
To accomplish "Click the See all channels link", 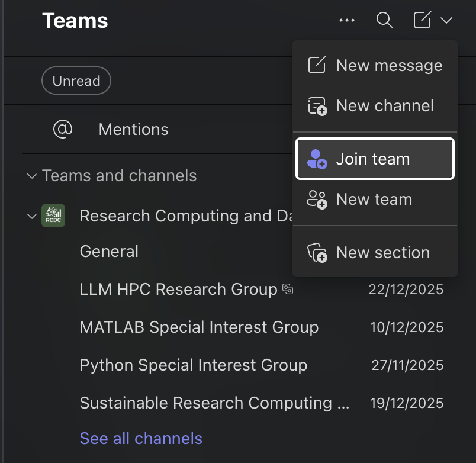I will pyautogui.click(x=141, y=439).
